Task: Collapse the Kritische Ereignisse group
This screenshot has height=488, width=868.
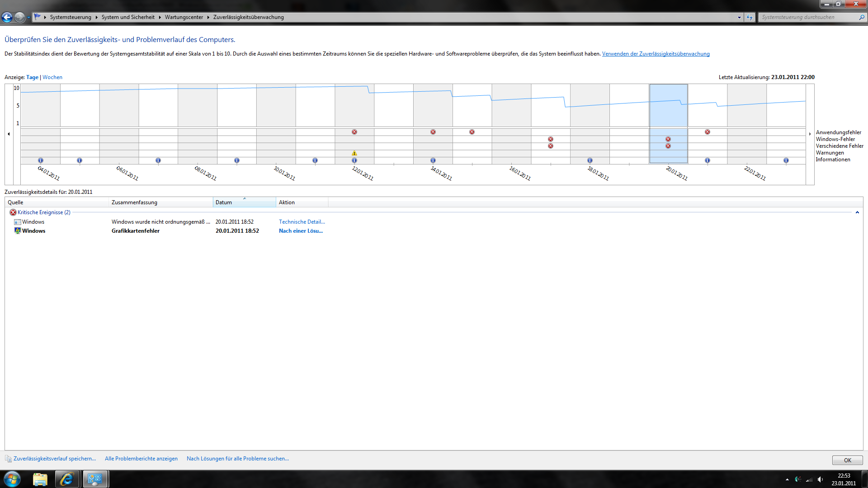Action: click(857, 212)
